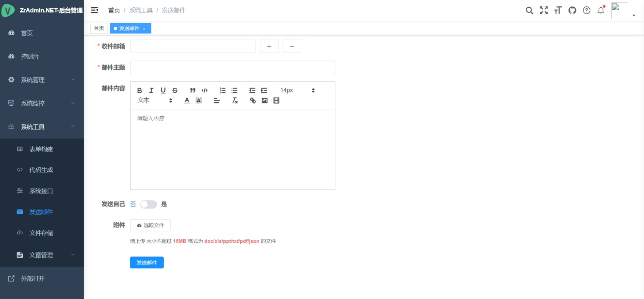Open the text color picker
The height and width of the screenshot is (299, 644).
187,101
